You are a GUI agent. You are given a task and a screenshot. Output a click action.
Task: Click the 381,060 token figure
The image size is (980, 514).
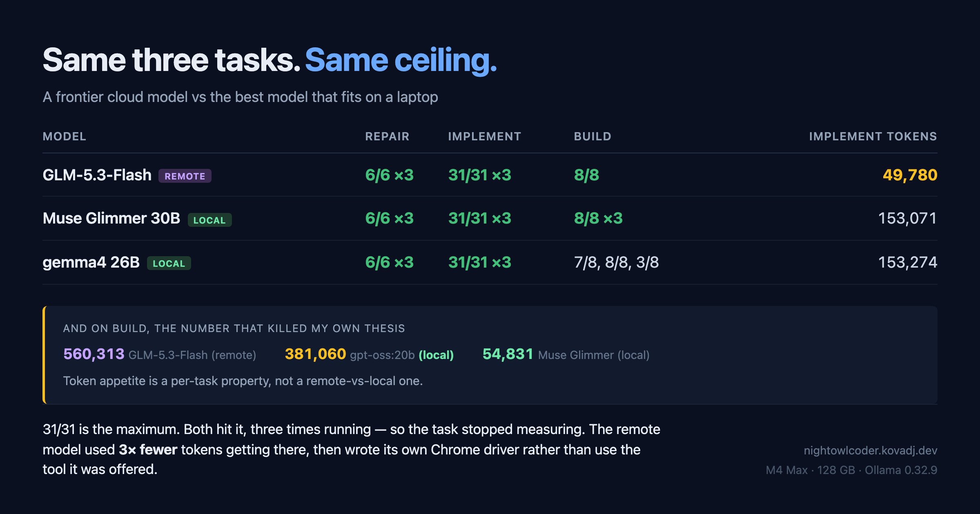[x=315, y=354]
